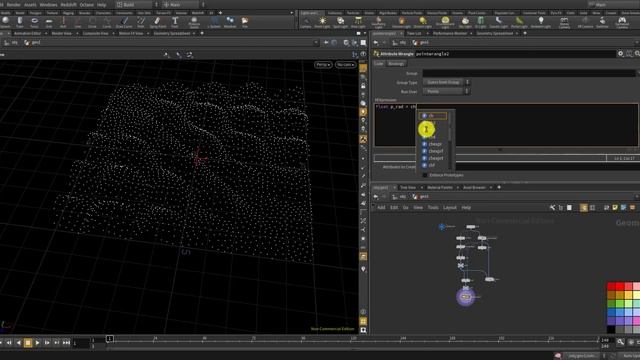This screenshot has height=360, width=640.
Task: Open the network editor Layout menu
Action: tap(449, 208)
